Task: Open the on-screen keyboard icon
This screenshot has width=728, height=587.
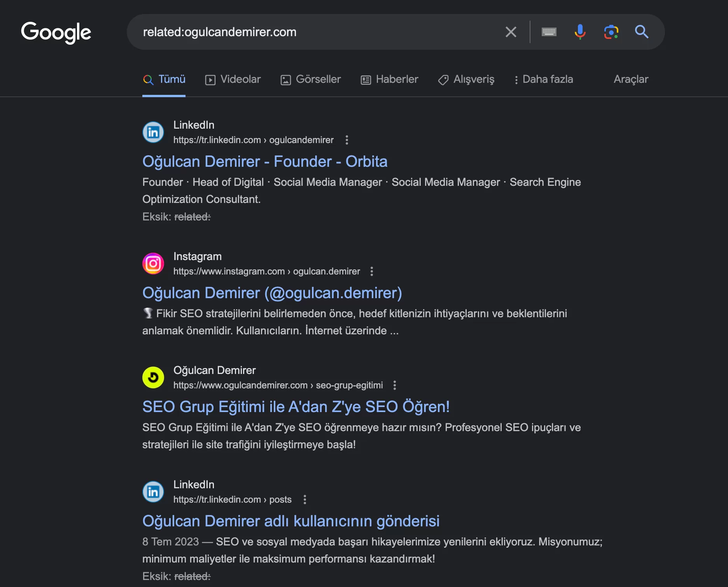Action: point(549,32)
